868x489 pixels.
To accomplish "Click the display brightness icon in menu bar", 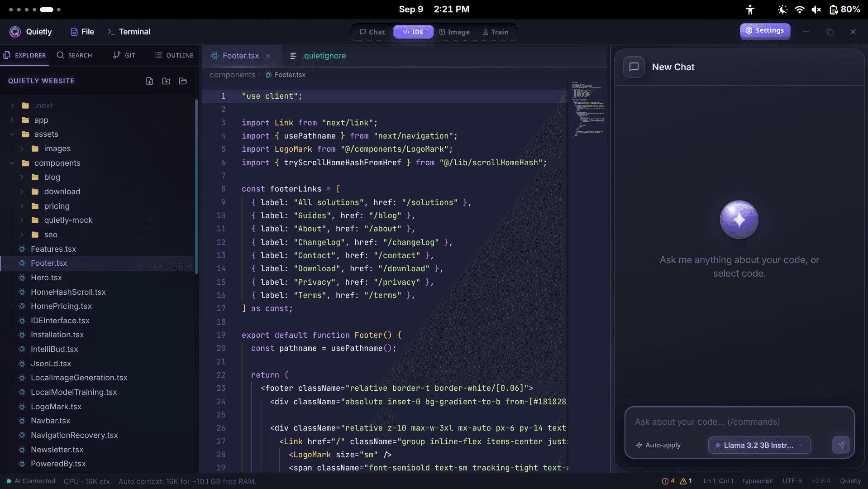I will [782, 10].
